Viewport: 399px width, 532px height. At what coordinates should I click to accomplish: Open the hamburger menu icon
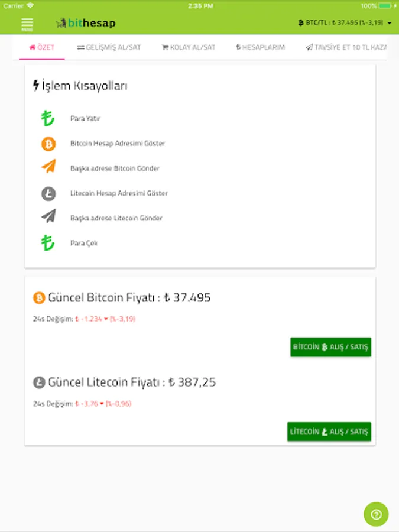click(27, 24)
